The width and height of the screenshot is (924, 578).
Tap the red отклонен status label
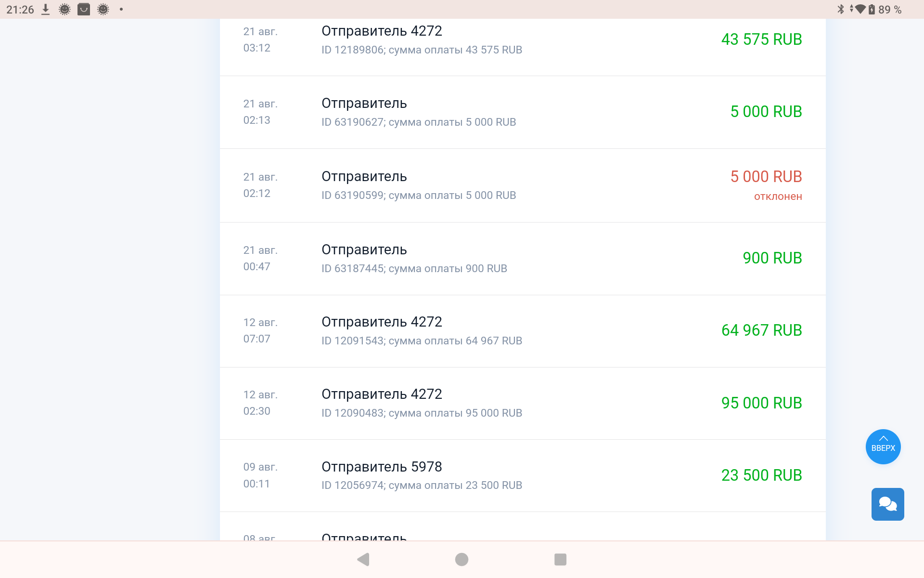(x=778, y=197)
